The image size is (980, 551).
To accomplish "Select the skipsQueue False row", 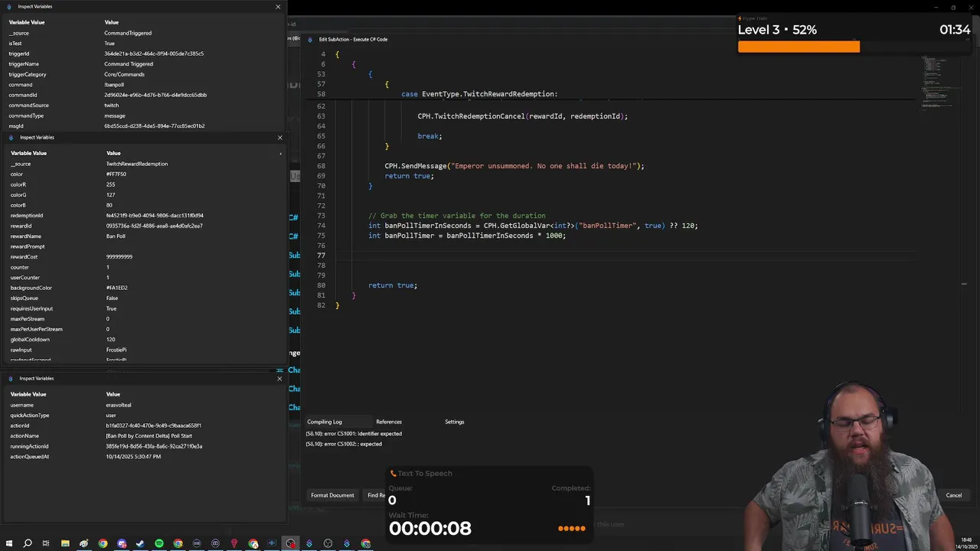I will pyautogui.click(x=143, y=298).
